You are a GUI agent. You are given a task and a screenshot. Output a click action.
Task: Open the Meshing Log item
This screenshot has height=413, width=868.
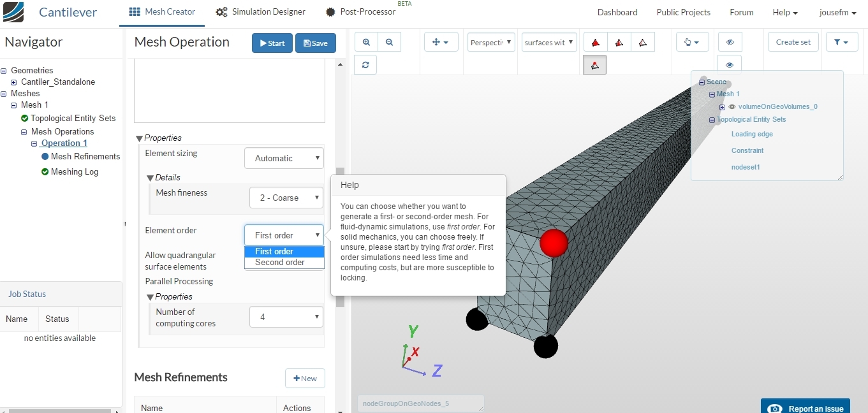pyautogui.click(x=75, y=171)
